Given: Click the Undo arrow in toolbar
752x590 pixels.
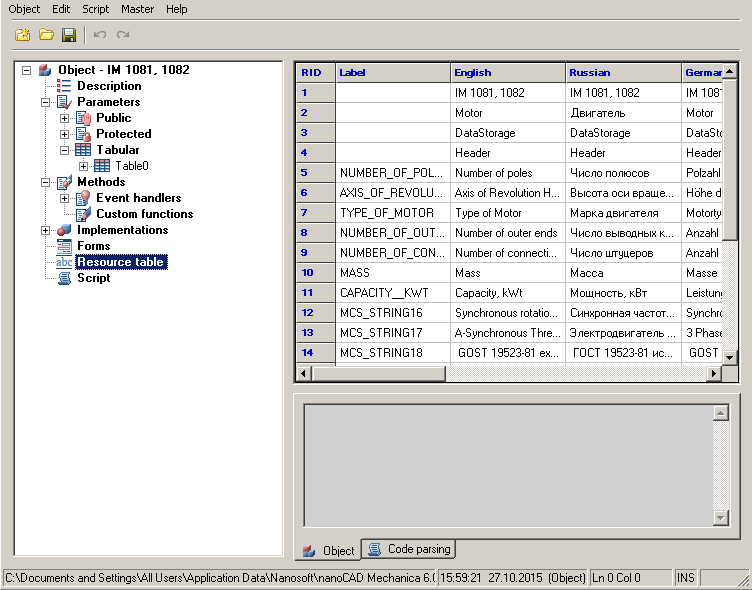Looking at the screenshot, I should coord(100,35).
